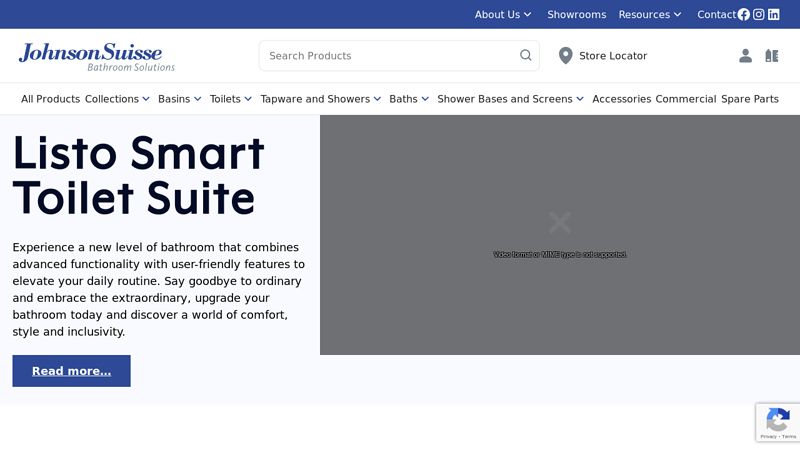This screenshot has height=450, width=800.
Task: Open the LinkedIn social icon
Action: click(x=773, y=14)
